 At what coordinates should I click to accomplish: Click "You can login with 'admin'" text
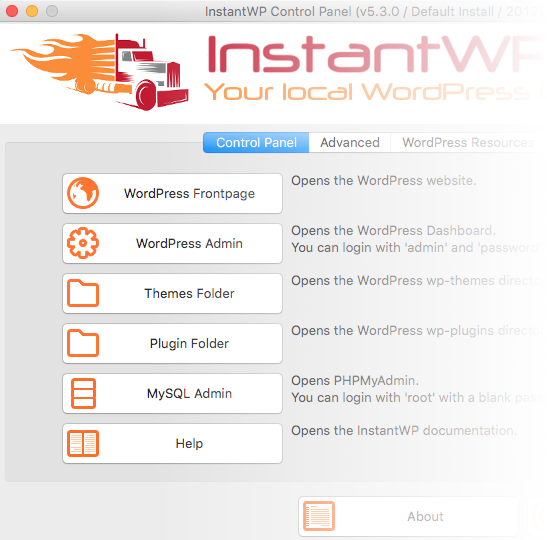point(370,248)
